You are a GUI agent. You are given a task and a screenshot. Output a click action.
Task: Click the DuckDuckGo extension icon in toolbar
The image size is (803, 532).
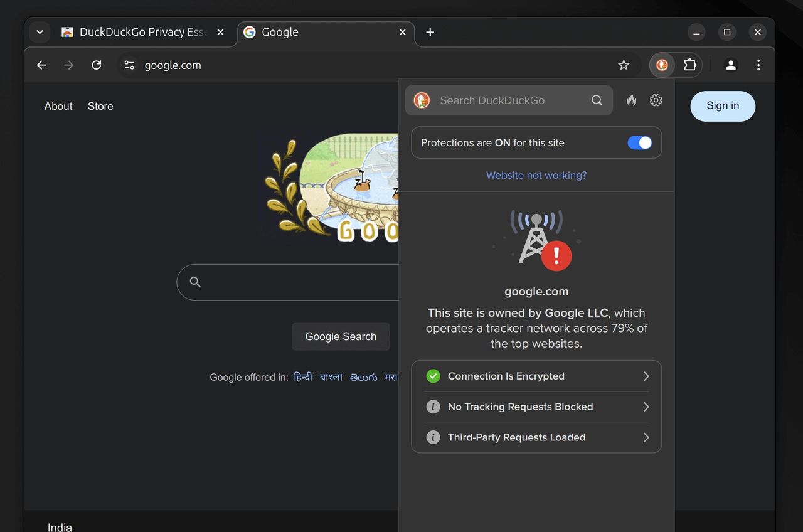pos(662,65)
